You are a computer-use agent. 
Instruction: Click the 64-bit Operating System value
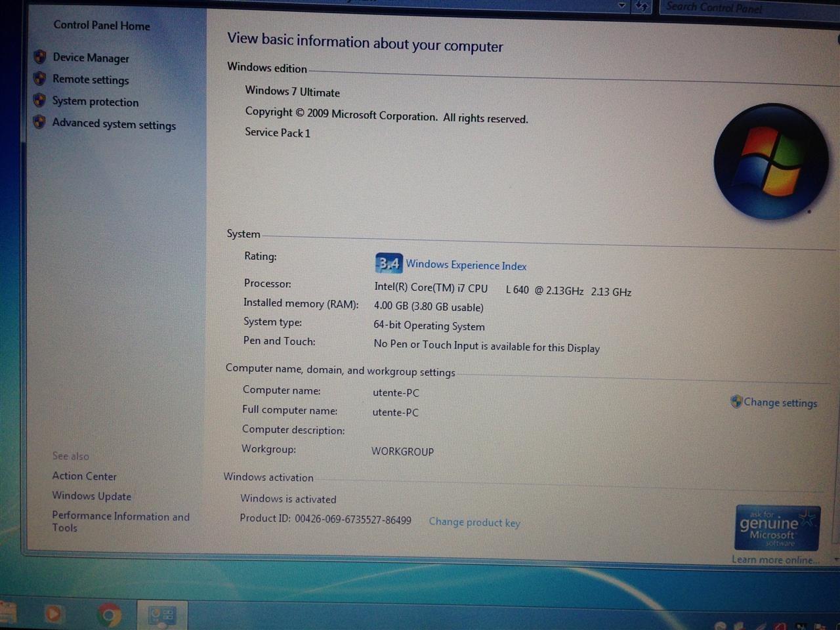pos(429,325)
